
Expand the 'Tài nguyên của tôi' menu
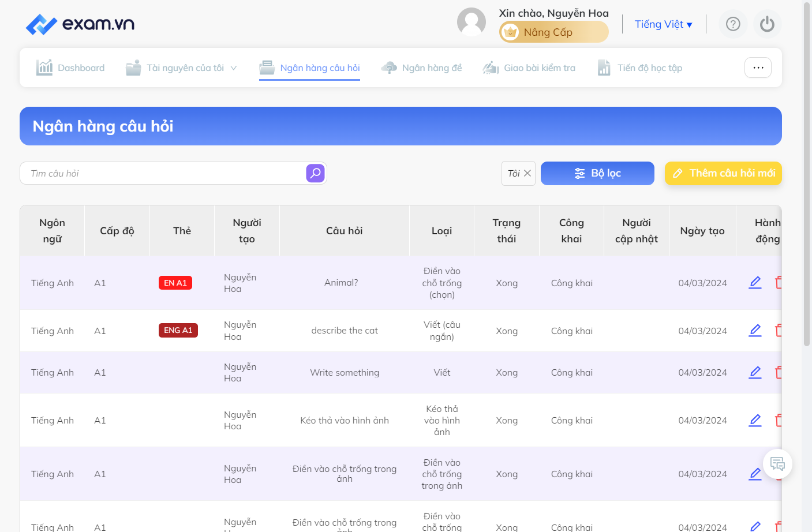(182, 68)
